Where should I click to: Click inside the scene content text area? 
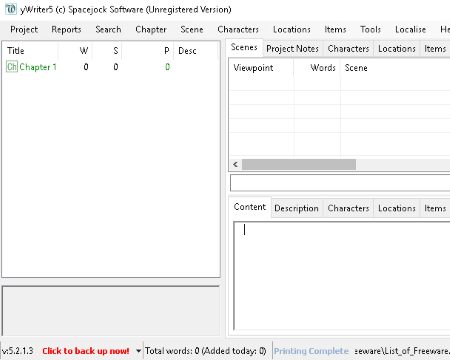click(x=342, y=276)
